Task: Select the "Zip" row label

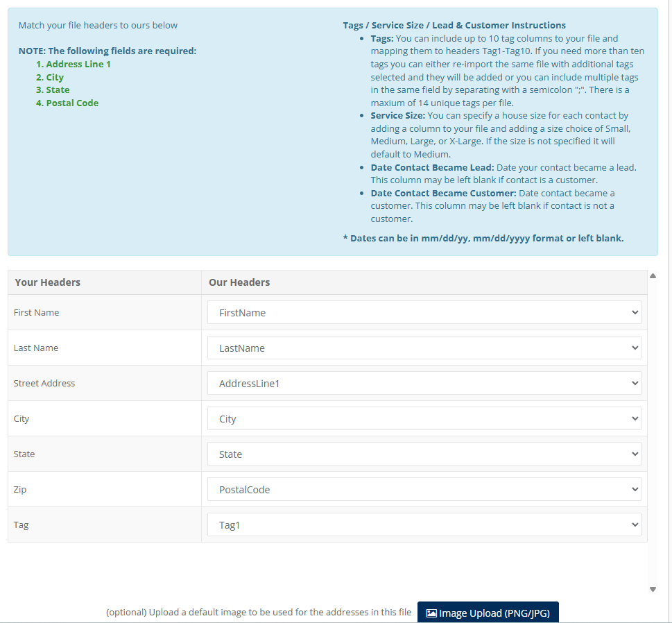Action: click(20, 489)
